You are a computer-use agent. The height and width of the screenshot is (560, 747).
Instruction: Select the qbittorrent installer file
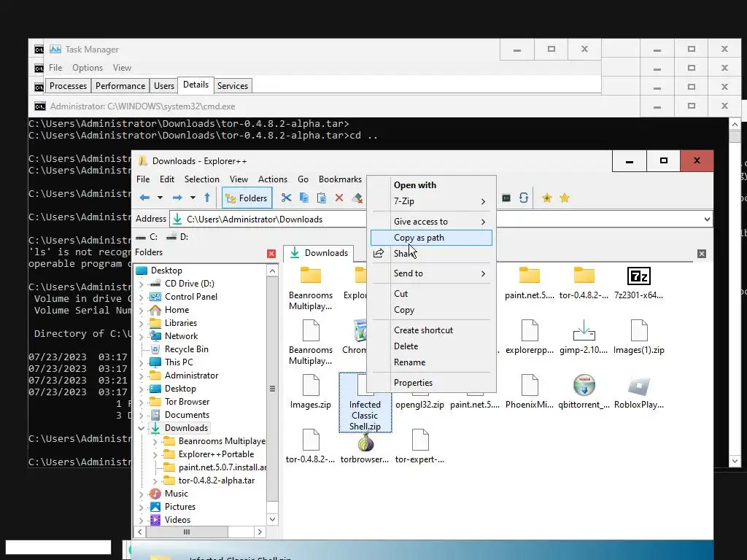[584, 392]
